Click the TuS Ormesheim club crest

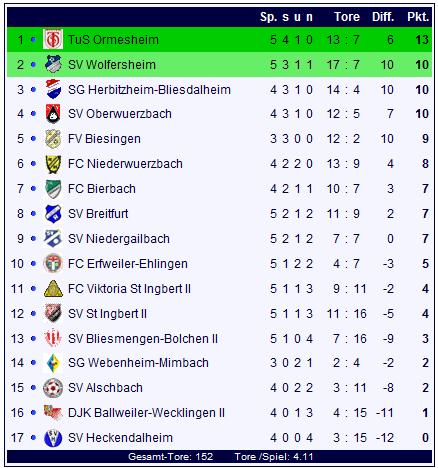[x=53, y=39]
